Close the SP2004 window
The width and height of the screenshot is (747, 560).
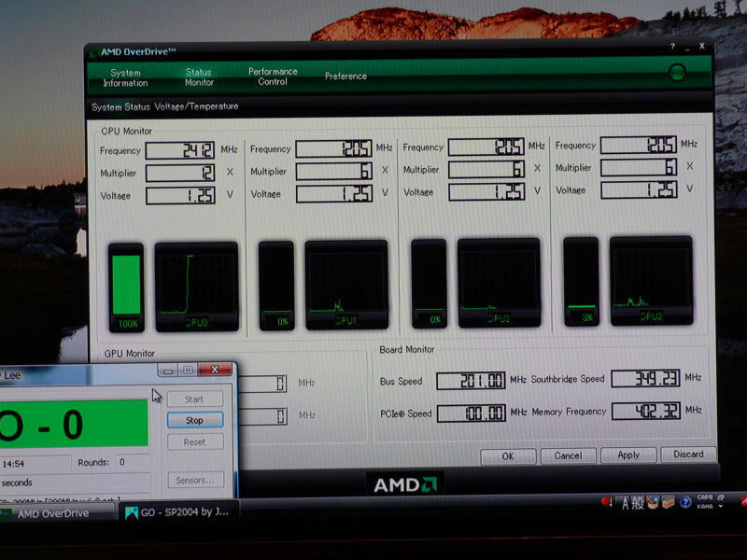[215, 370]
